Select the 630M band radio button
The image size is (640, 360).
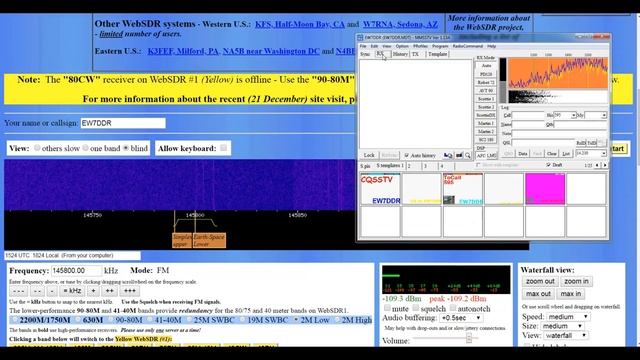click(78, 320)
